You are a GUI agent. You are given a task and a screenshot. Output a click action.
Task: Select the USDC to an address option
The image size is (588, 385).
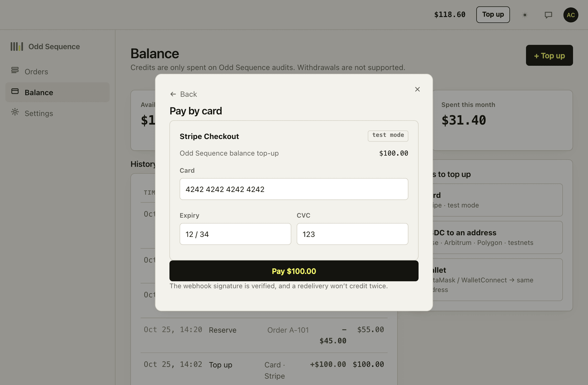pyautogui.click(x=498, y=238)
